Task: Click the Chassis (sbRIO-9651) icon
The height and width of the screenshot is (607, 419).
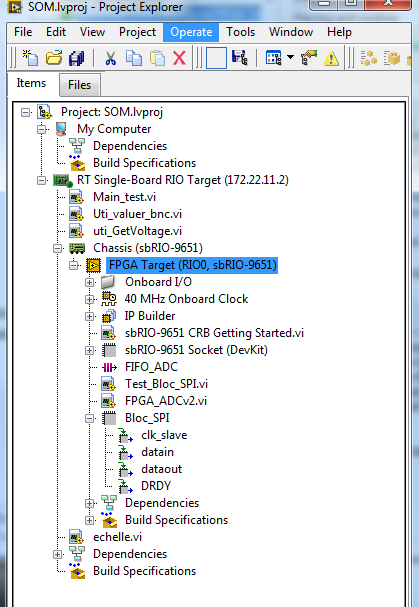Action: click(77, 248)
